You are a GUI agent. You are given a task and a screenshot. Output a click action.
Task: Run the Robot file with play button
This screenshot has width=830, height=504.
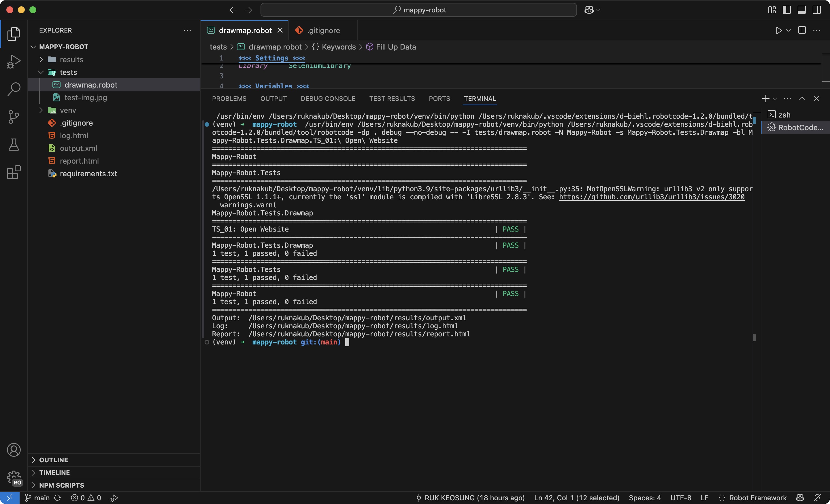(779, 30)
